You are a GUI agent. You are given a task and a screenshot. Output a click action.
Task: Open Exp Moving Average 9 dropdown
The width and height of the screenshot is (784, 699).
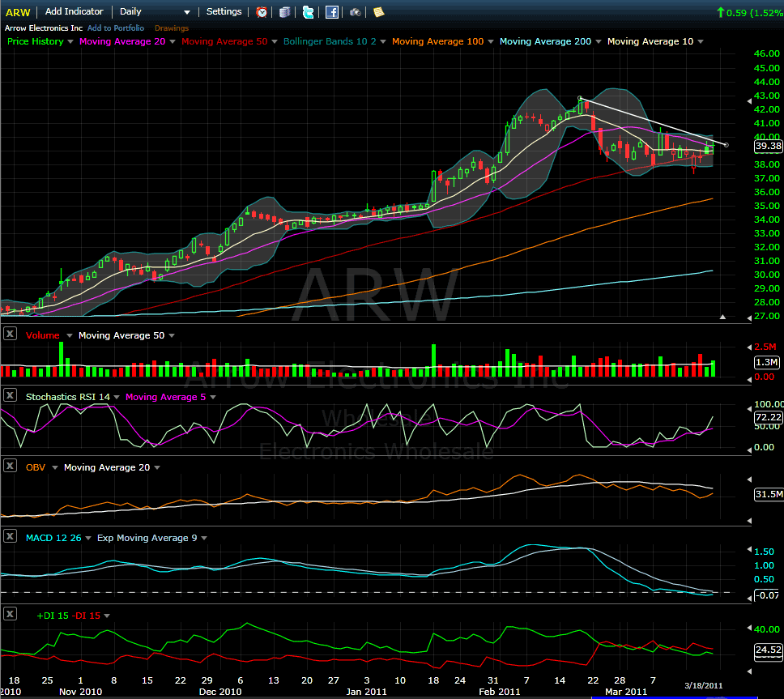click(204, 538)
